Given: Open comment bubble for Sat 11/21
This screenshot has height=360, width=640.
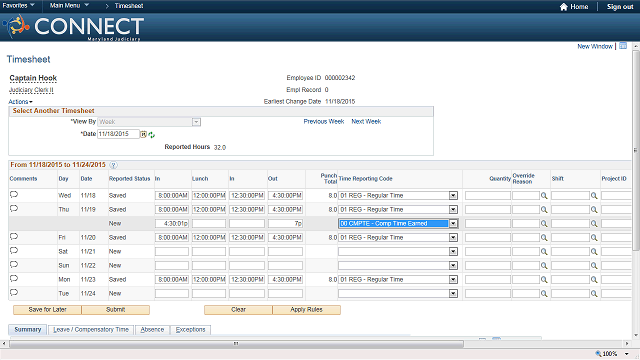Looking at the screenshot, I should [x=14, y=251].
